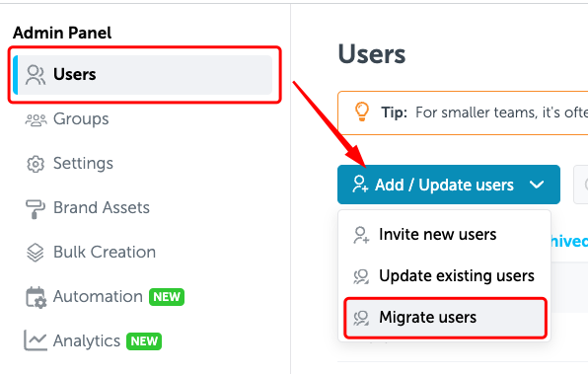Click the Users people icon in sidebar

point(36,75)
